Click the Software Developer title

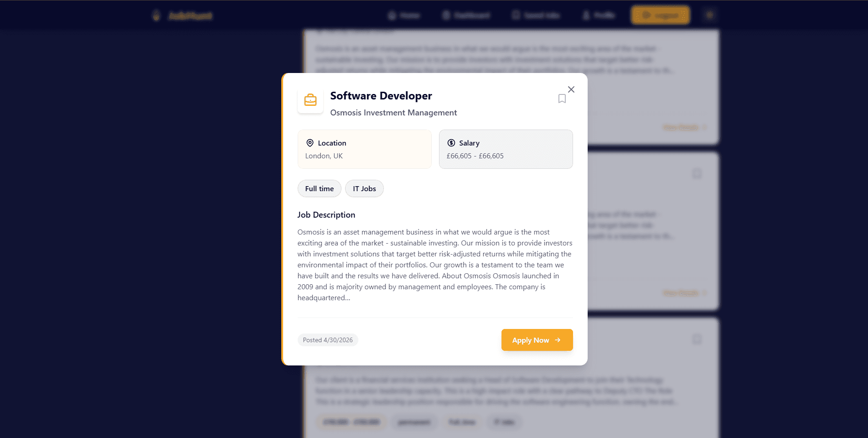(381, 96)
